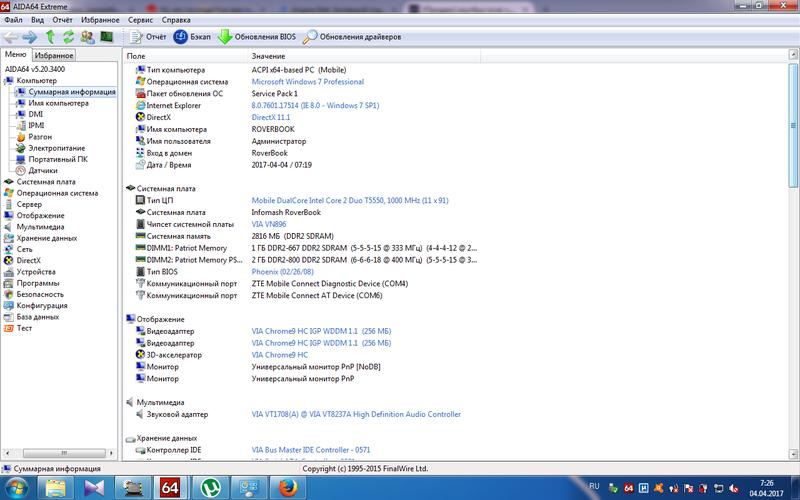Screen dimensions: 800x500
Task: Expand Отображение in the sidebar tree
Action: tap(40, 215)
